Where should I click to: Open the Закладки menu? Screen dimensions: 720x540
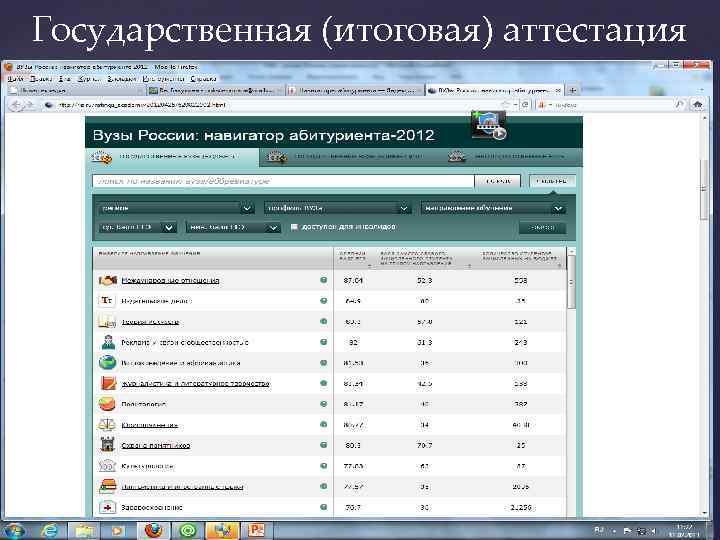tap(122, 79)
